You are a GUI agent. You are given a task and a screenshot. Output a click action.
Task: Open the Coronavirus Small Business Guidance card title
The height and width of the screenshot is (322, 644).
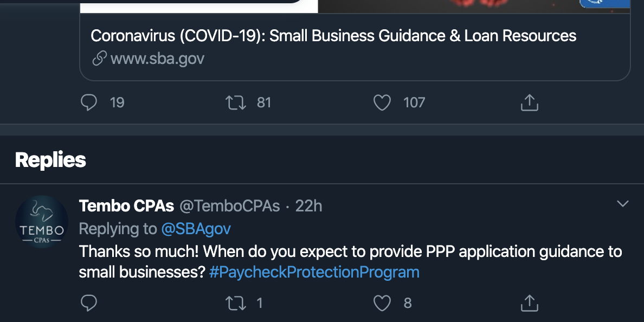(333, 36)
